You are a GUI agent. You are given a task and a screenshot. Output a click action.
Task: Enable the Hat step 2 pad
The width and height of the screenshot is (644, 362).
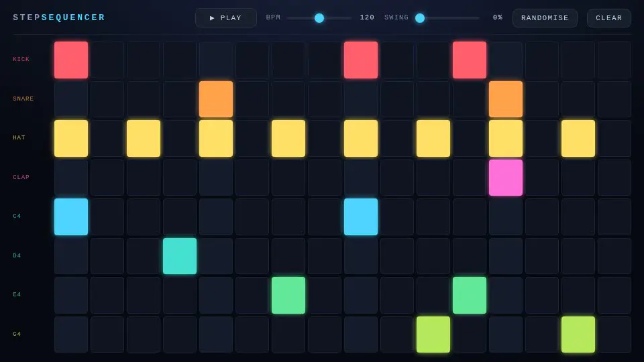tap(107, 138)
